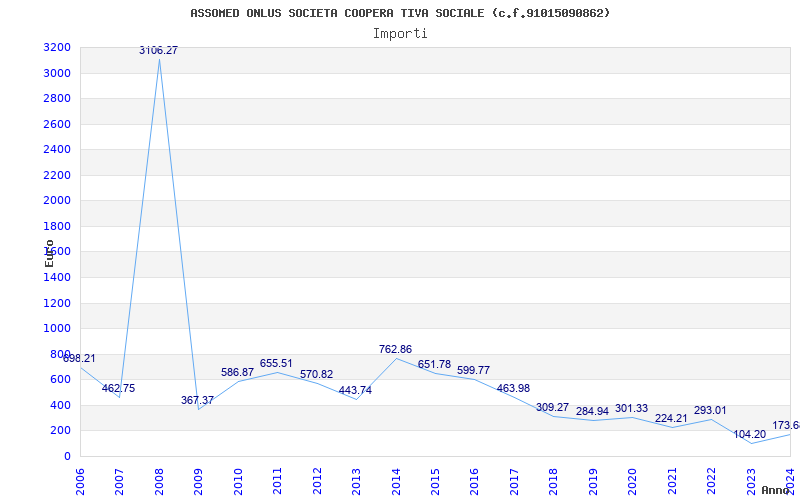Viewport: 800px width, 500px height.
Task: Click the x-axis year 2017
Action: [514, 482]
